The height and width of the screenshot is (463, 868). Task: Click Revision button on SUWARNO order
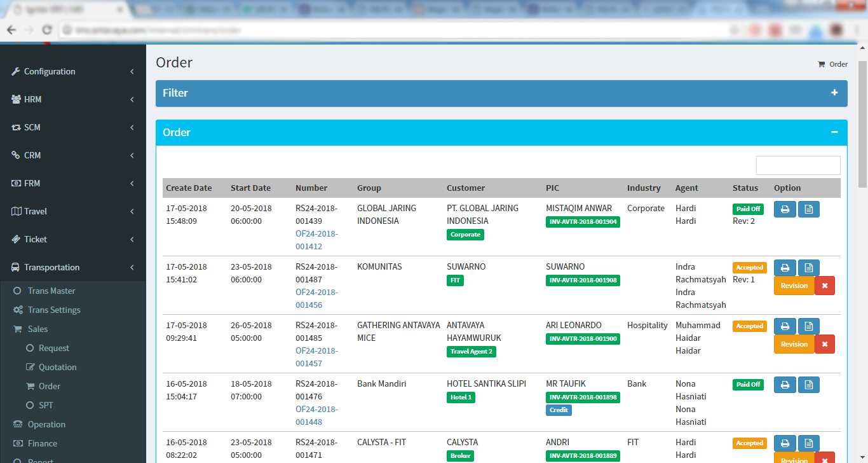pos(794,286)
